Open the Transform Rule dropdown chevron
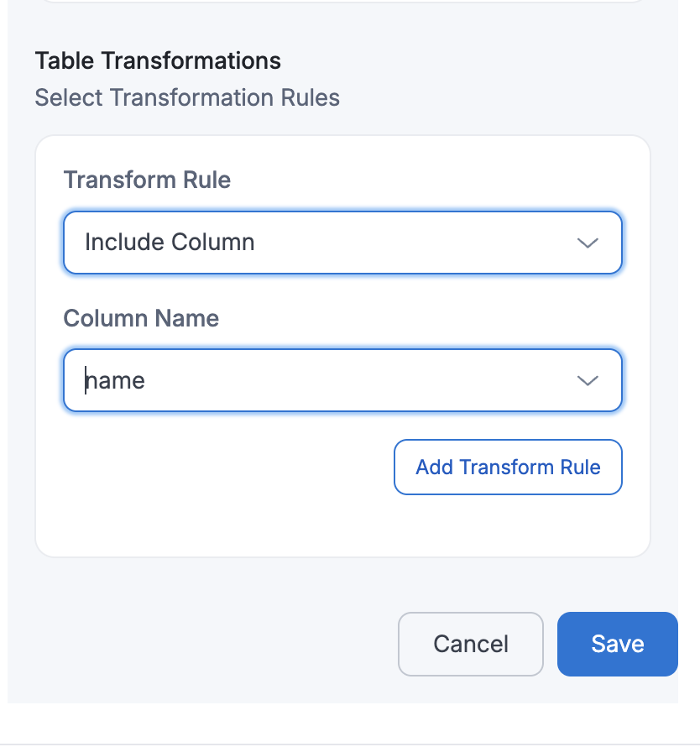700x747 pixels. (x=588, y=243)
